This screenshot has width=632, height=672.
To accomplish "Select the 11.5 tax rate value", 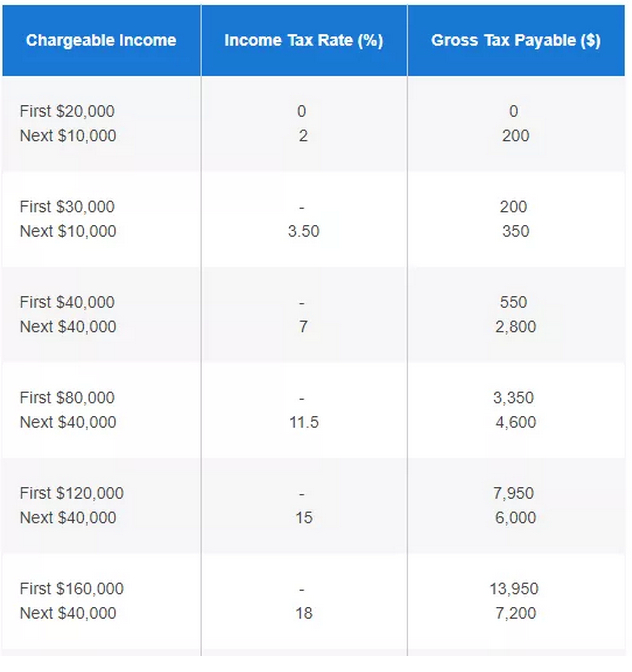I will (x=303, y=423).
